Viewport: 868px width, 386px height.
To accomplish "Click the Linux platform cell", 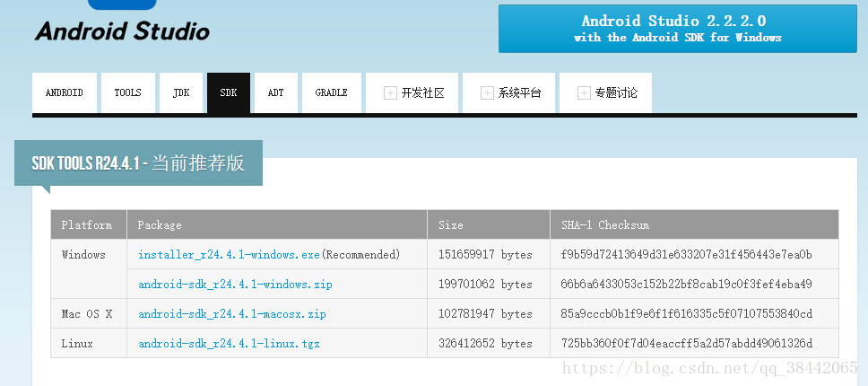I will (89, 343).
